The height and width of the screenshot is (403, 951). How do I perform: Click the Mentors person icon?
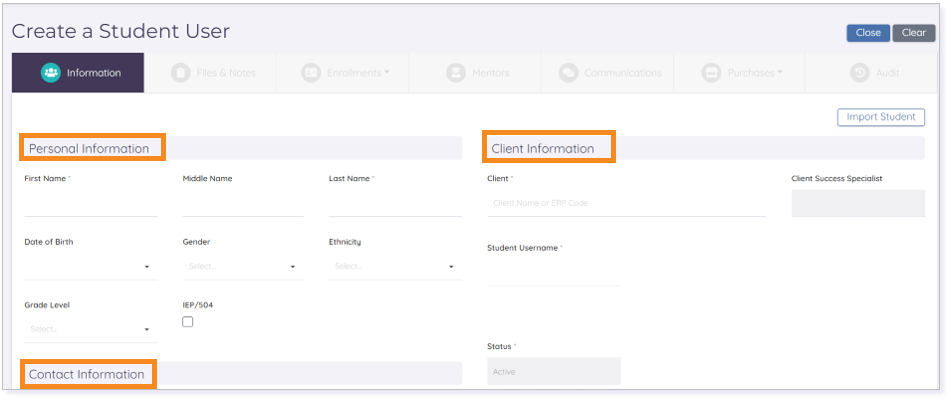coord(455,73)
